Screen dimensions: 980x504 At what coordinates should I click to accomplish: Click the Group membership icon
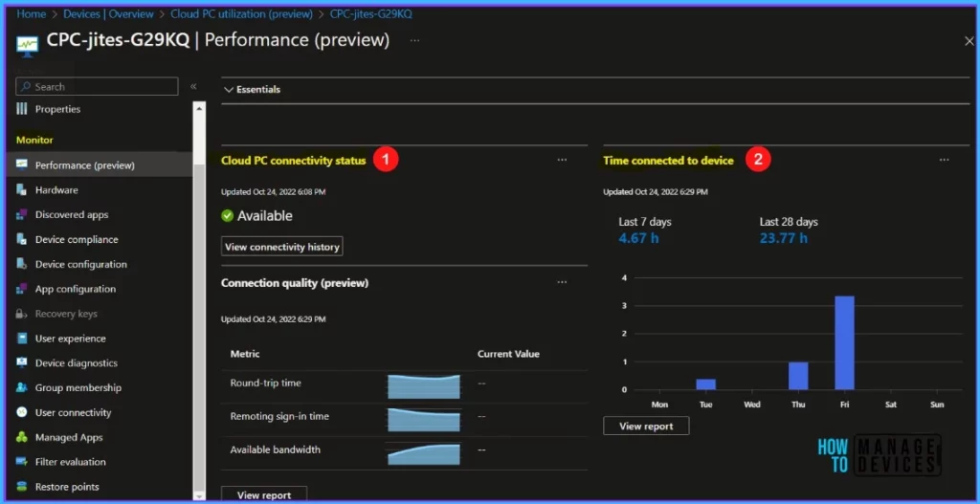click(x=22, y=388)
